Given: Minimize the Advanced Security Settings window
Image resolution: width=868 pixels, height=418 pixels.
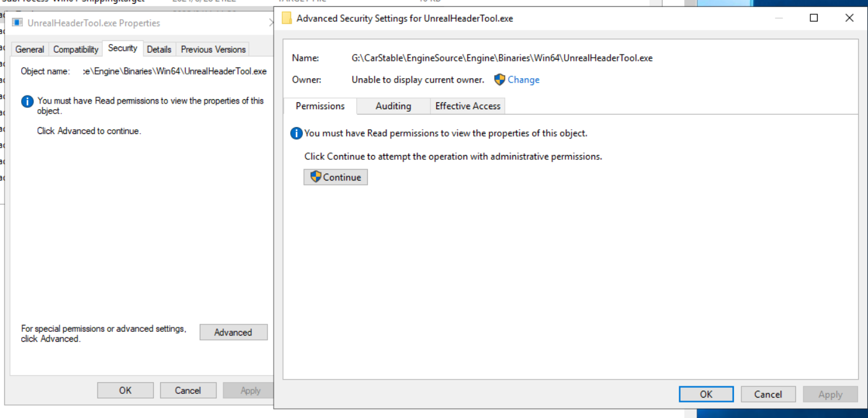Looking at the screenshot, I should coord(779,18).
